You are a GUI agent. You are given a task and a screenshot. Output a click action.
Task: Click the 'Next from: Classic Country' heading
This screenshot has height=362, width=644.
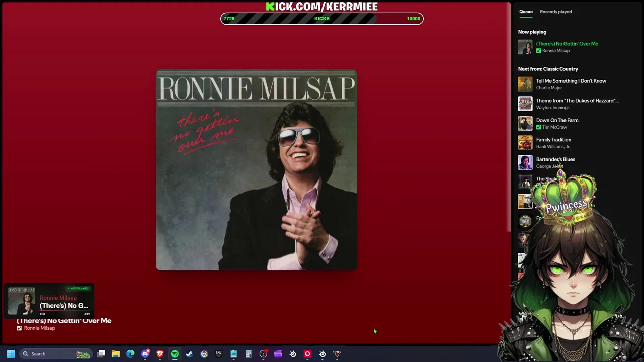(x=548, y=69)
